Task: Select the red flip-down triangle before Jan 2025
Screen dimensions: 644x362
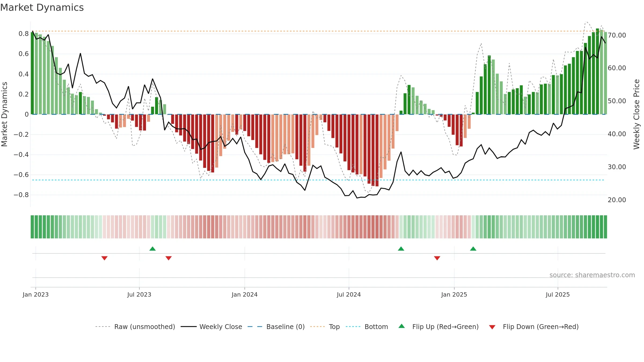Action: (x=437, y=258)
